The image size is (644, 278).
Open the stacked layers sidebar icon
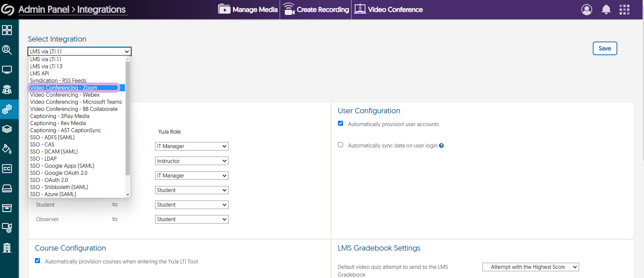tap(7, 129)
